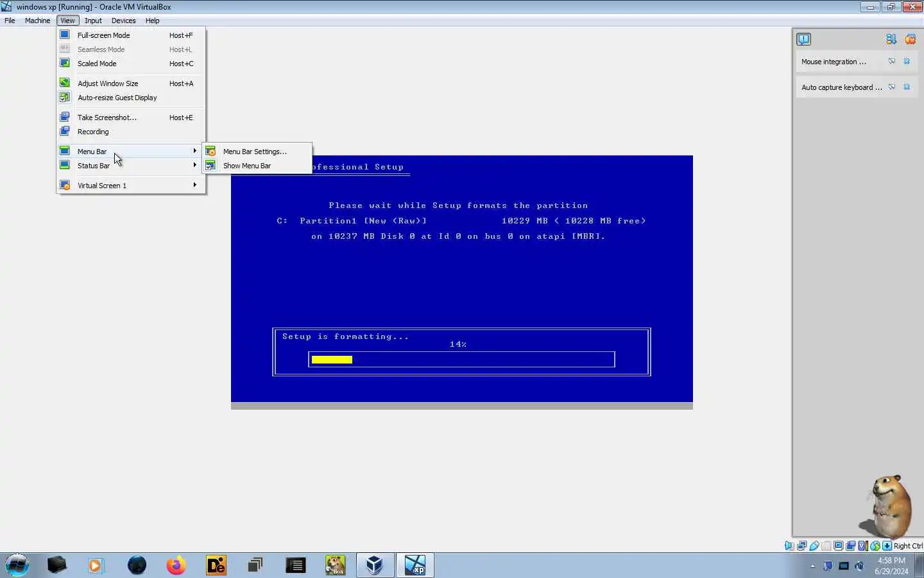Image resolution: width=924 pixels, height=578 pixels.
Task: Click the Right Ctrl host key label
Action: coord(908,546)
